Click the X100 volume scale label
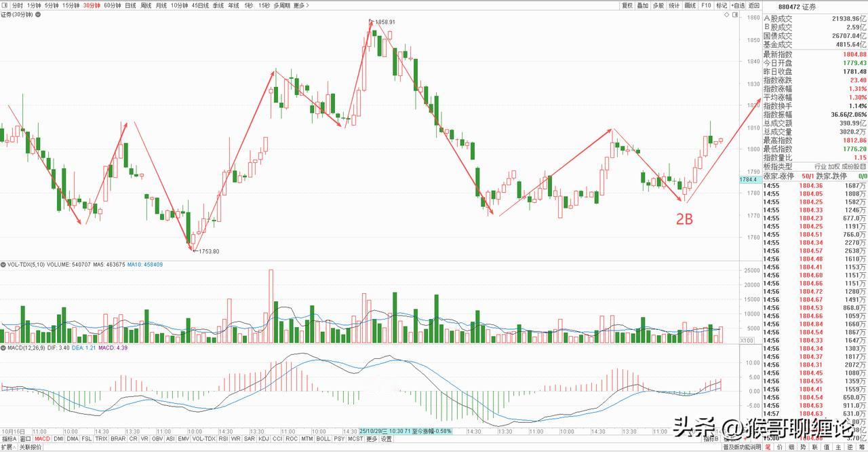 coord(745,341)
